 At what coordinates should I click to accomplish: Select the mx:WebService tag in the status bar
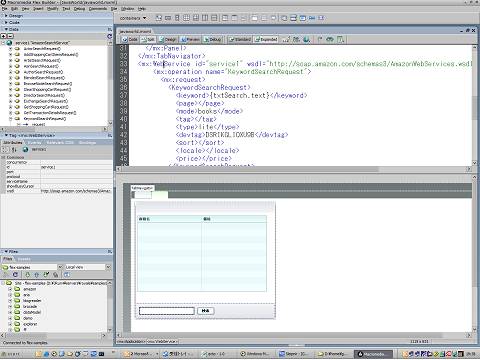coord(162,341)
